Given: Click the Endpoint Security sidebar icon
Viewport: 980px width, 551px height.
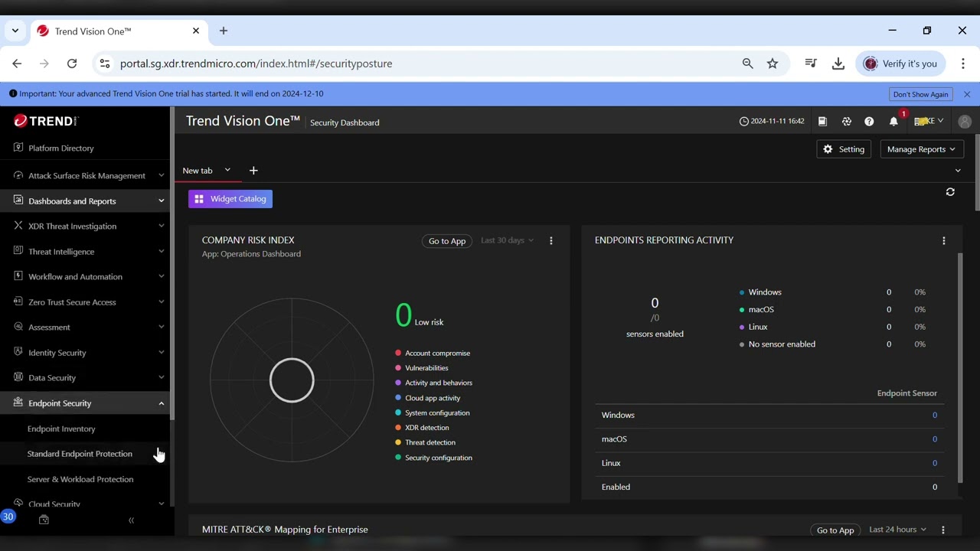Looking at the screenshot, I should point(18,403).
